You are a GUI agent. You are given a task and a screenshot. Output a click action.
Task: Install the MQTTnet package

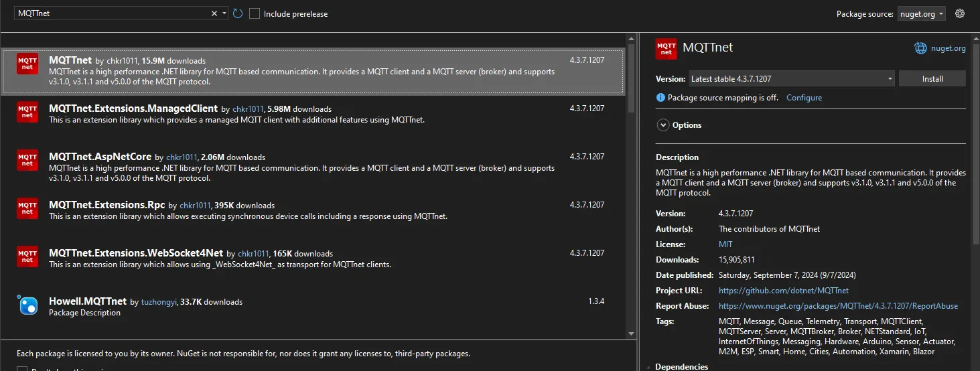(x=932, y=79)
